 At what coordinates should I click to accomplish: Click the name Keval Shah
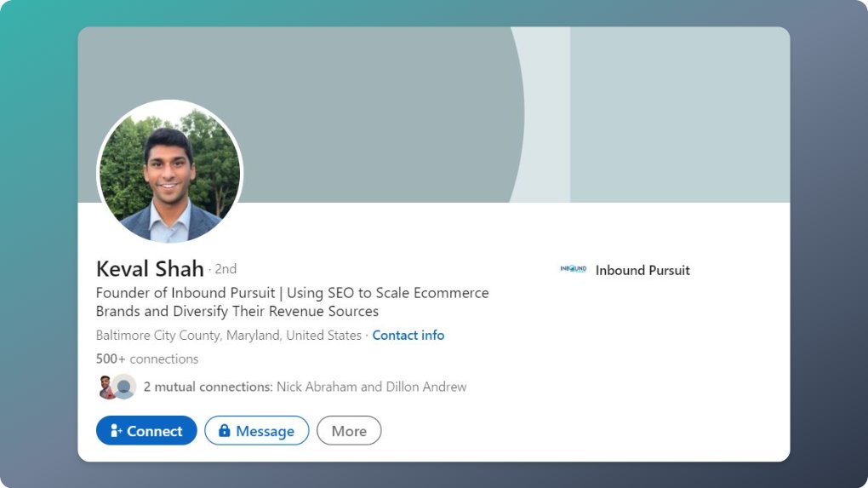(x=150, y=268)
